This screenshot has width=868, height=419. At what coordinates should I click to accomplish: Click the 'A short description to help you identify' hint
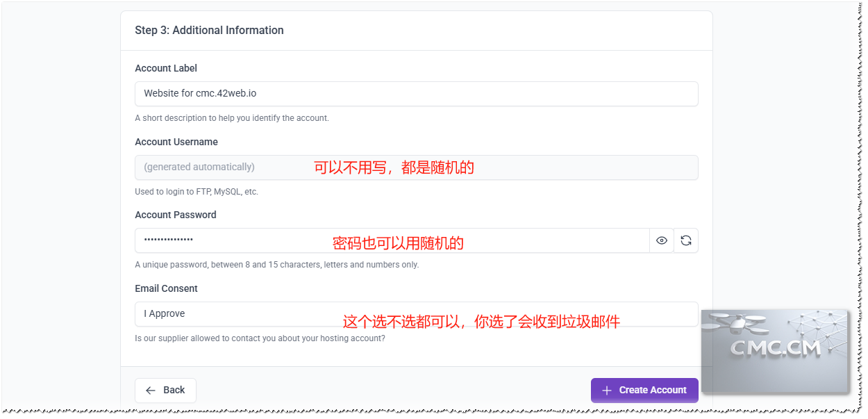pyautogui.click(x=232, y=118)
